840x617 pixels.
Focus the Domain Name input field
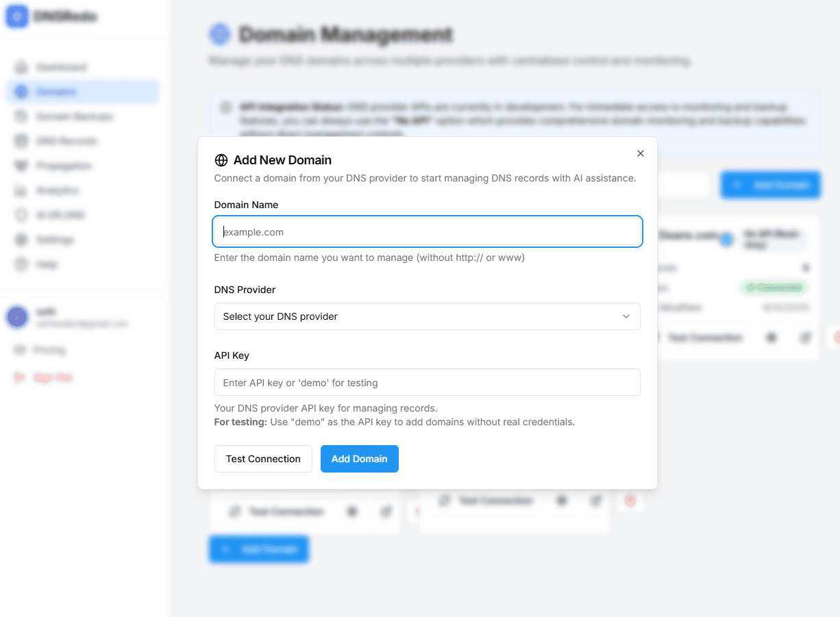[x=428, y=232]
